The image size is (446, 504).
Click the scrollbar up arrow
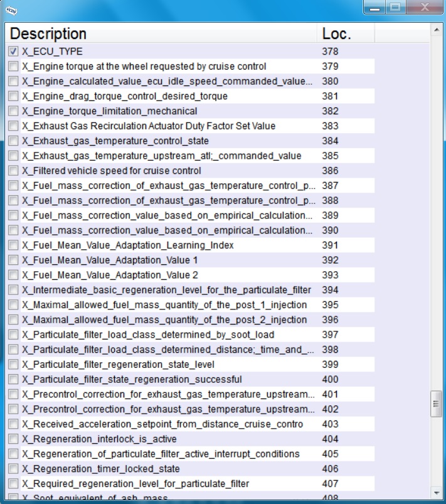437,30
